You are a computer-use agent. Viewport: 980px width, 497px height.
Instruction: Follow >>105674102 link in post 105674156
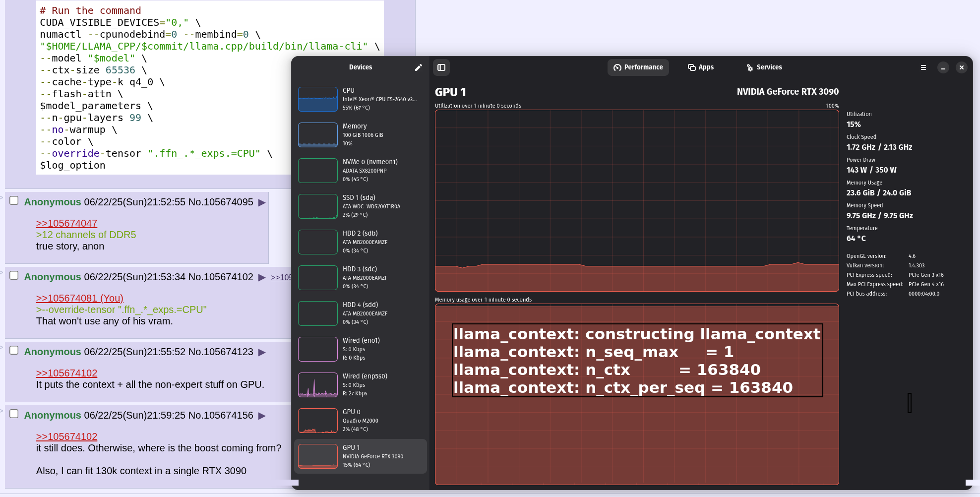(66, 437)
